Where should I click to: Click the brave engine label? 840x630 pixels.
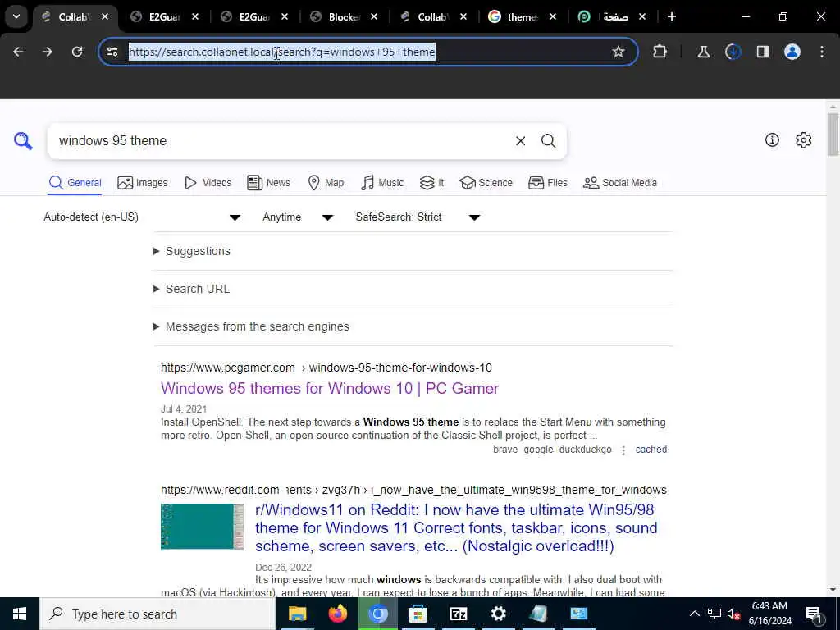tap(505, 450)
